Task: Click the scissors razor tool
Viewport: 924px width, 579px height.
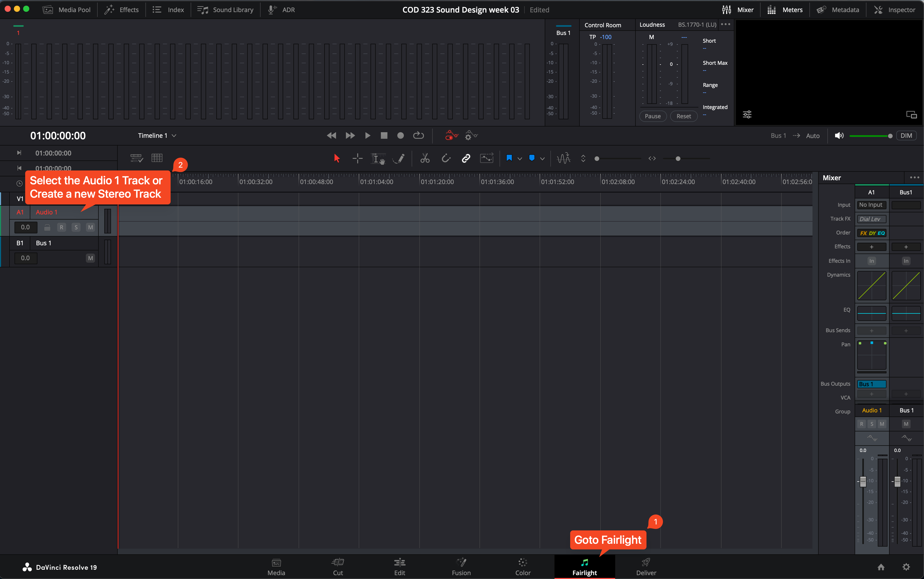Action: tap(425, 159)
